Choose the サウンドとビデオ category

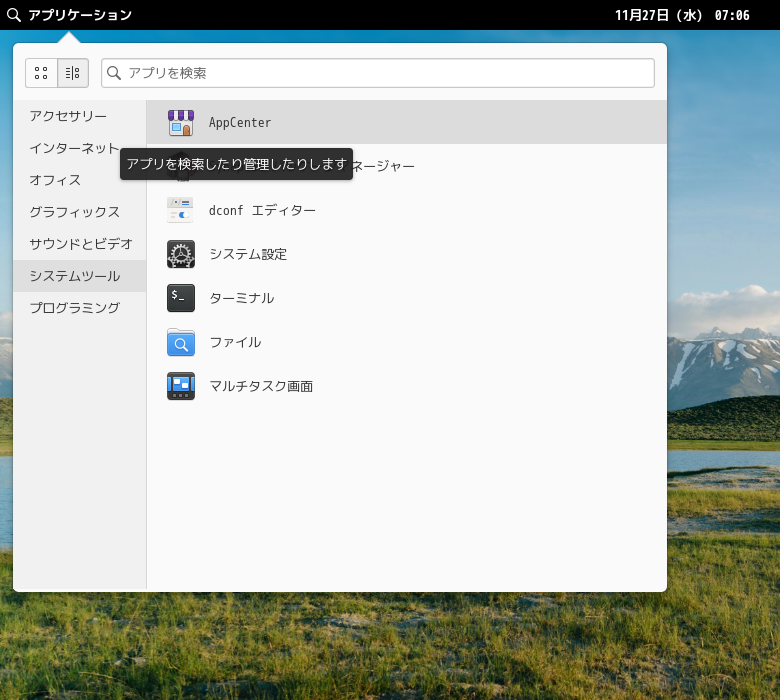[80, 244]
